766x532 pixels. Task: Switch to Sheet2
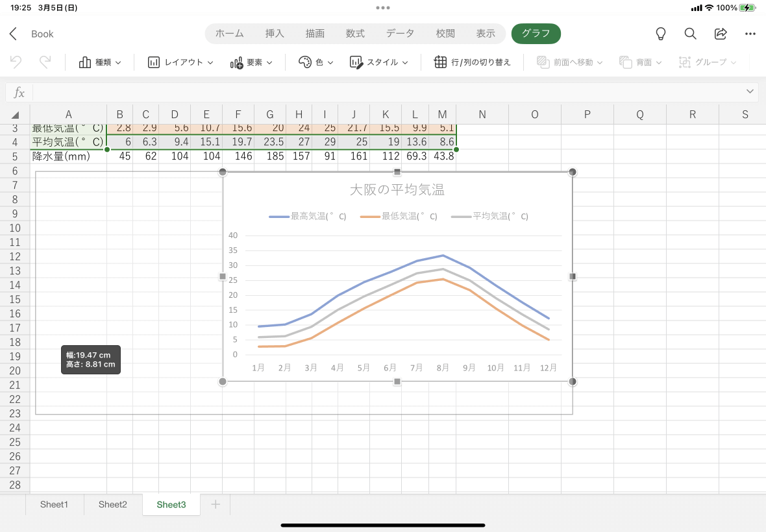pos(112,504)
